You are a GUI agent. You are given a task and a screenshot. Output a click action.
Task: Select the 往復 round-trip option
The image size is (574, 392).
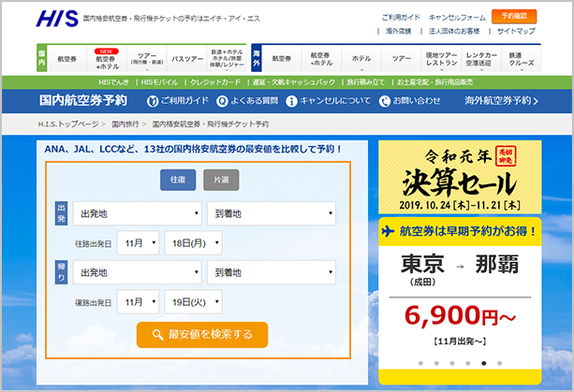pos(178,180)
